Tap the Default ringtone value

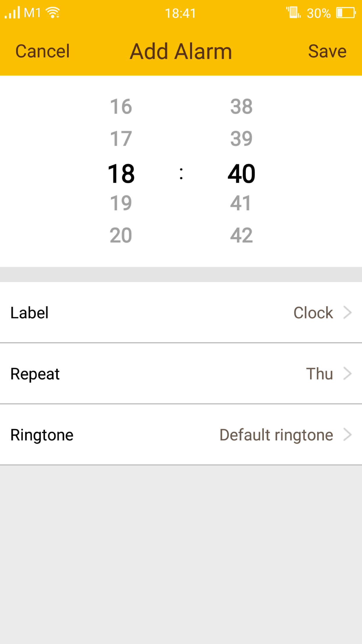click(x=276, y=435)
